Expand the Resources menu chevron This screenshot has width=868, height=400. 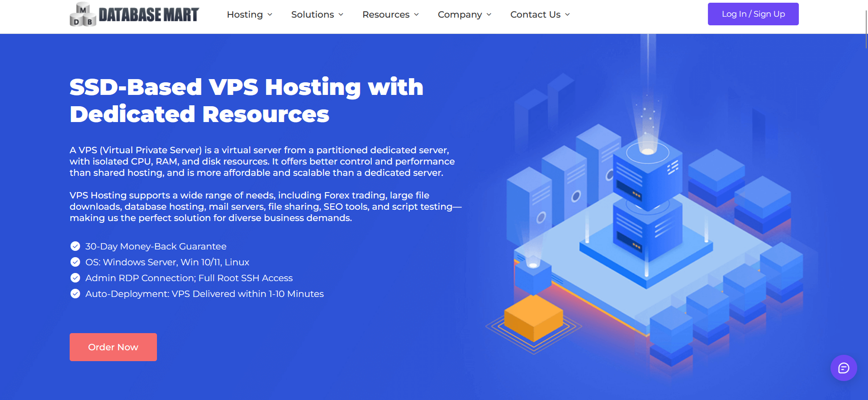click(x=417, y=14)
